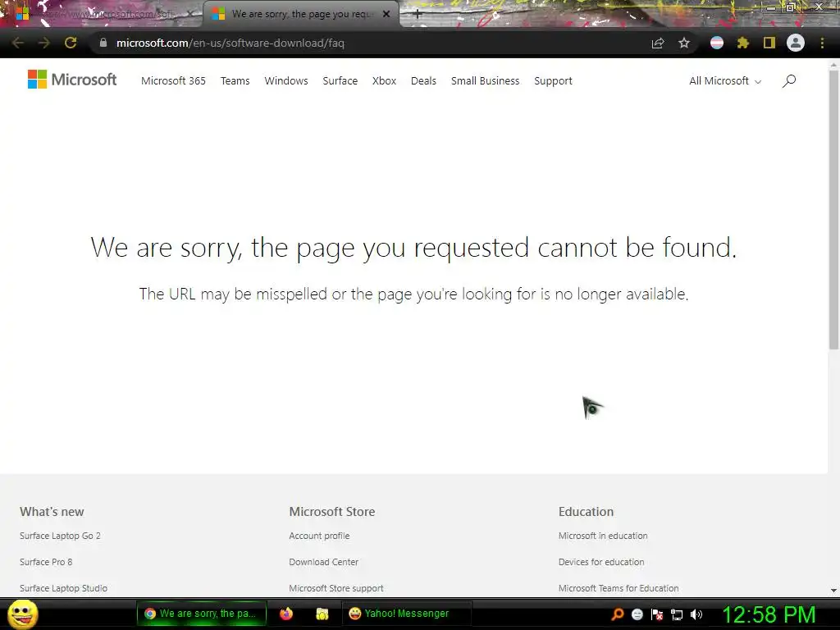Click the round face tray icon
The image size is (840, 630).
(x=637, y=614)
